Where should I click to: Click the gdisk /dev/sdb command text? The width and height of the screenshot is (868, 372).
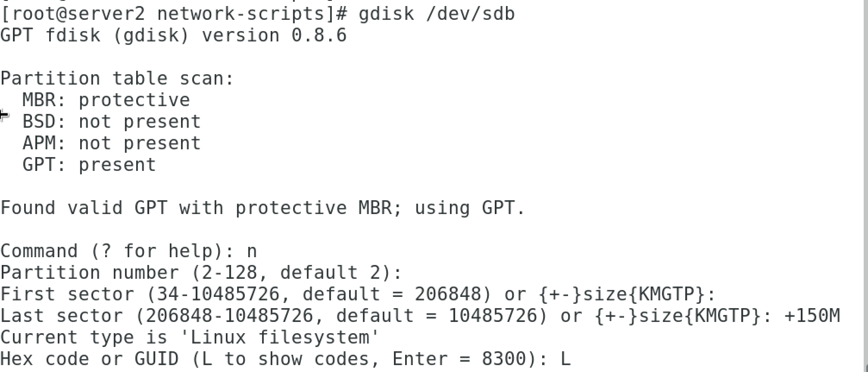(437, 14)
